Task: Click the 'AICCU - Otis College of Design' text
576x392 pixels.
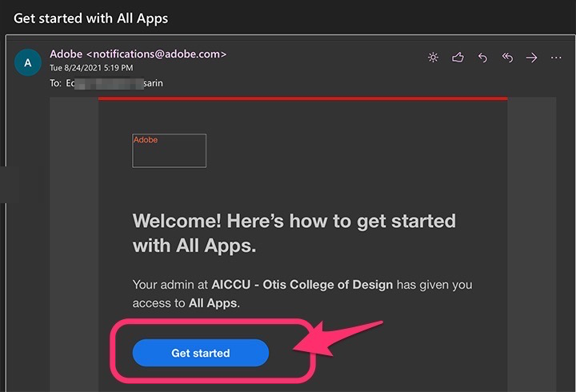Action: [302, 285]
